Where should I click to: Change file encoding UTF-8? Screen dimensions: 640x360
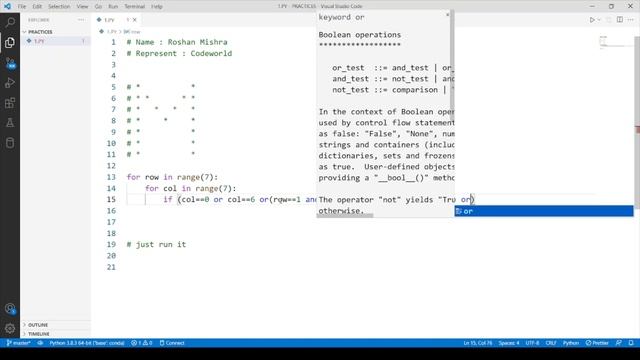click(532, 343)
